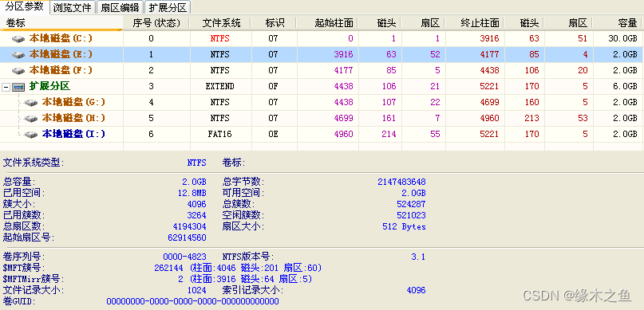Image resolution: width=644 pixels, height=310 pixels.
Task: Click the 容量 column header
Action: point(619,23)
